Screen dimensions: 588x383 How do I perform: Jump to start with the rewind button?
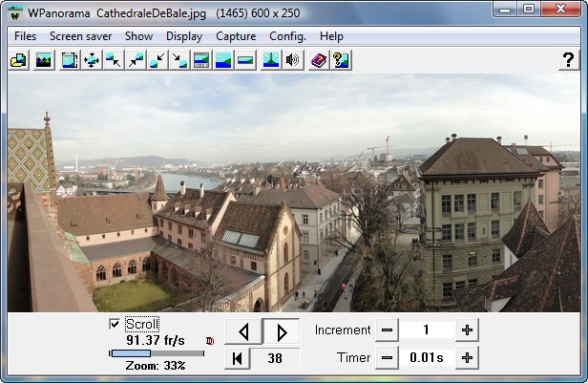tap(237, 359)
